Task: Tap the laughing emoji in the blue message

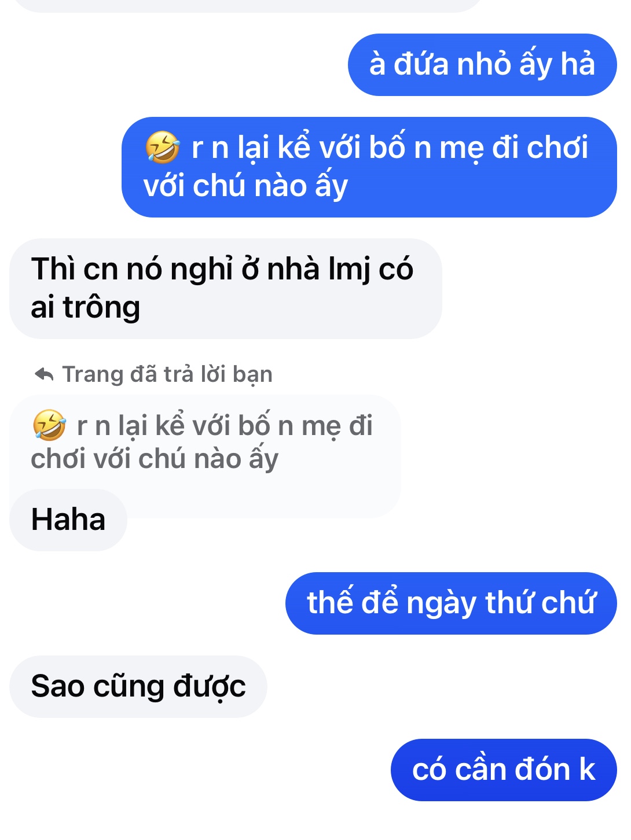Action: pyautogui.click(x=163, y=147)
